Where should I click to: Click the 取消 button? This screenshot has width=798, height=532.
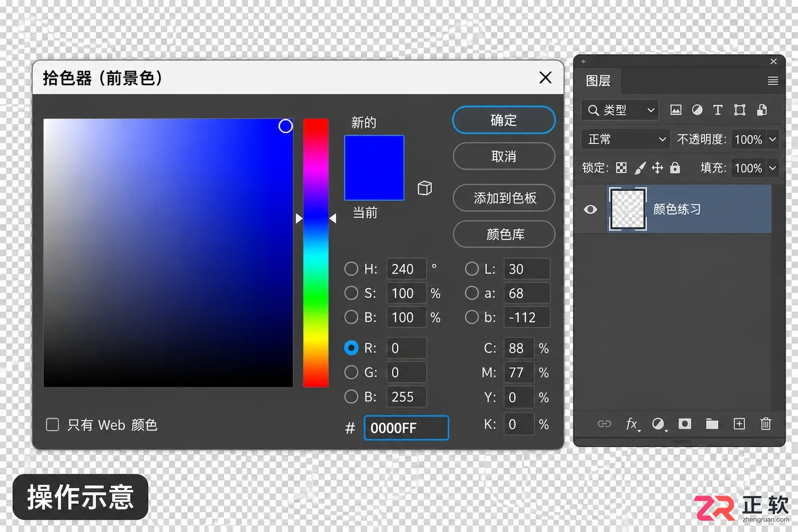pyautogui.click(x=504, y=156)
